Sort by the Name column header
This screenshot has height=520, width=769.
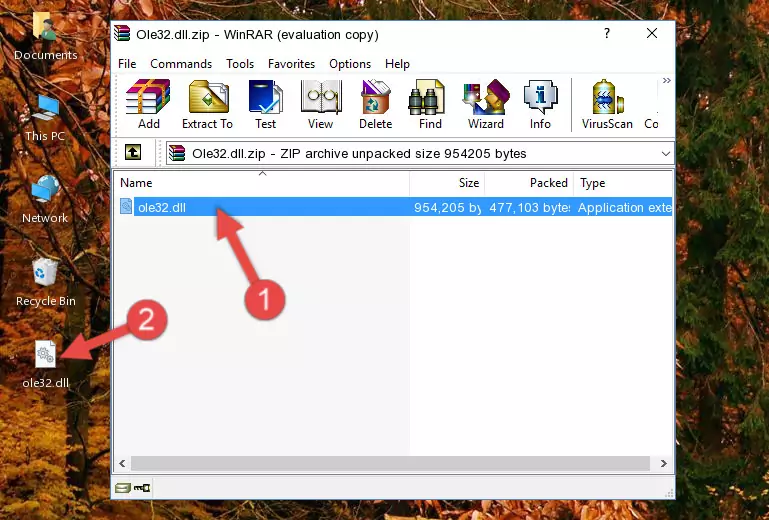[x=263, y=183]
